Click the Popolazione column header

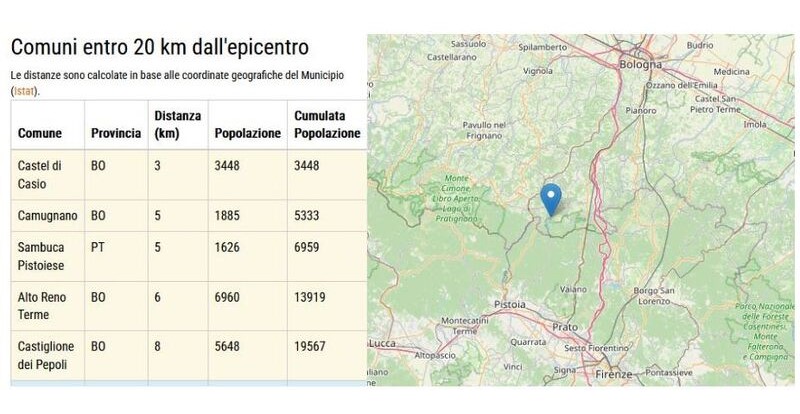(247, 133)
